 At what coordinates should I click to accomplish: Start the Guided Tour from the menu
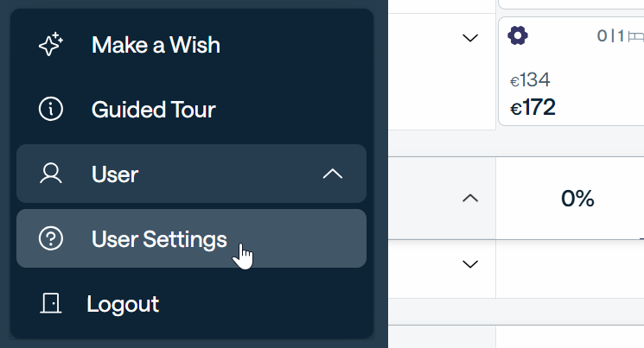tap(153, 110)
